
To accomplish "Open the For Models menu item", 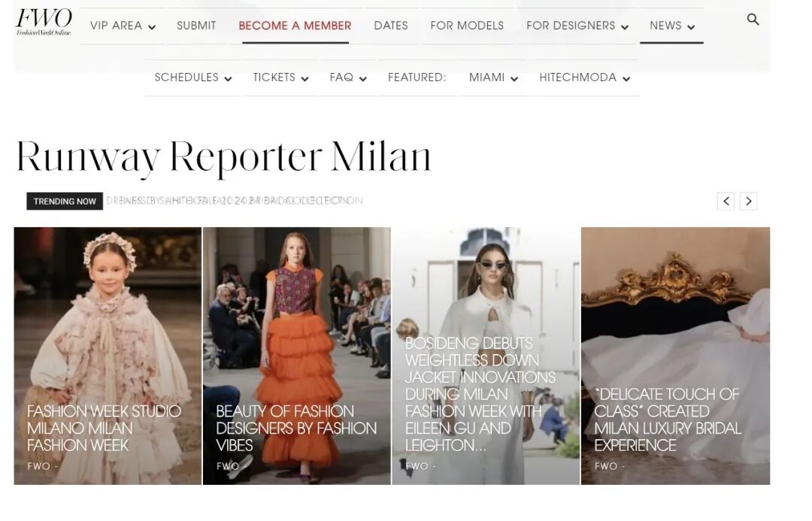I will (x=467, y=26).
